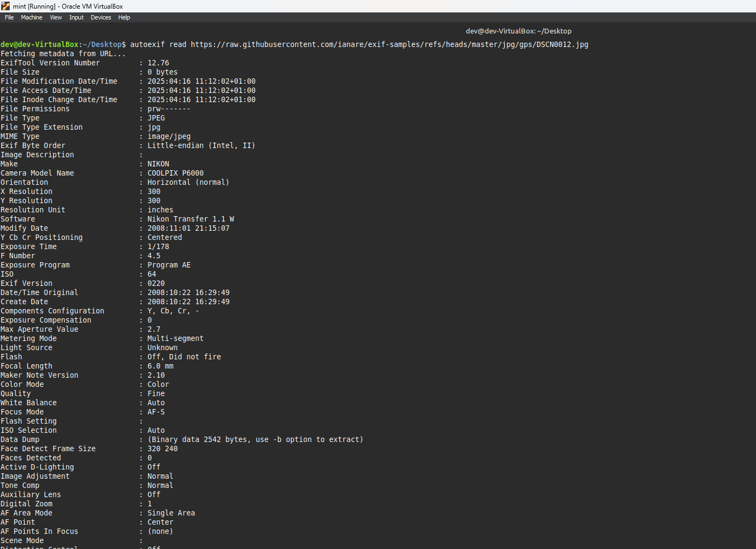
Task: Click the Quality value 'Fine'
Action: [x=156, y=393]
